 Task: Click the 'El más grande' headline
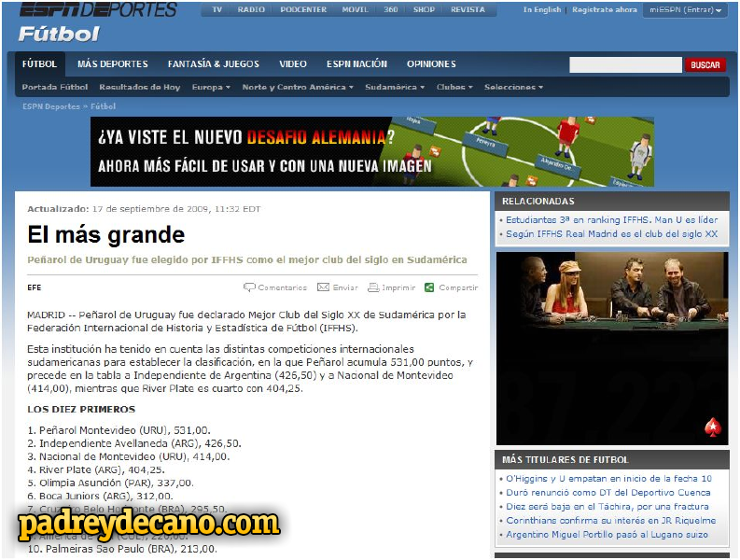(x=106, y=234)
